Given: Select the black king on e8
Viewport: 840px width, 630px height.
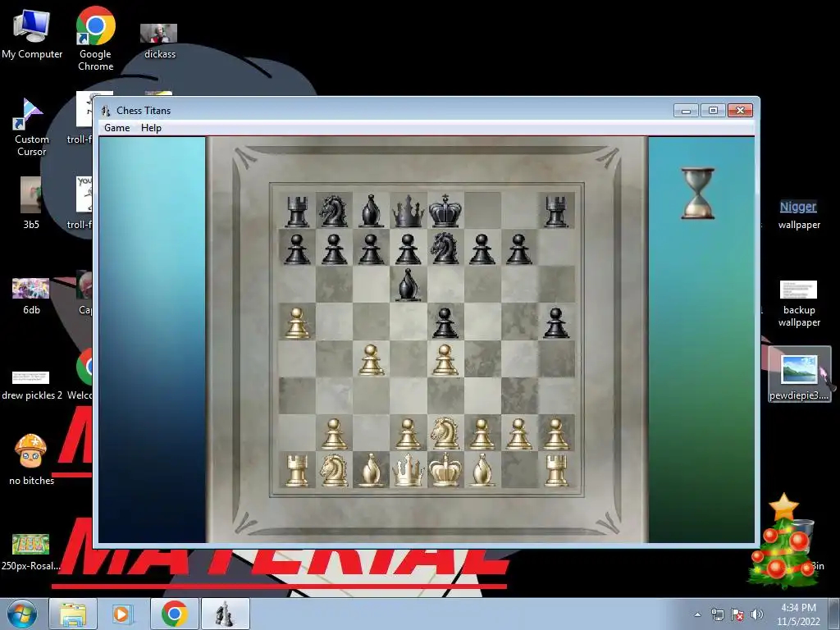Looking at the screenshot, I should [445, 211].
